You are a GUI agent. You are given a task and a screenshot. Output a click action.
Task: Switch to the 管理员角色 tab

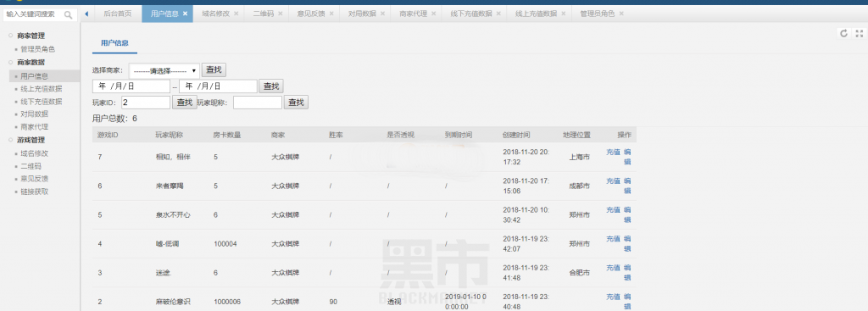point(598,14)
